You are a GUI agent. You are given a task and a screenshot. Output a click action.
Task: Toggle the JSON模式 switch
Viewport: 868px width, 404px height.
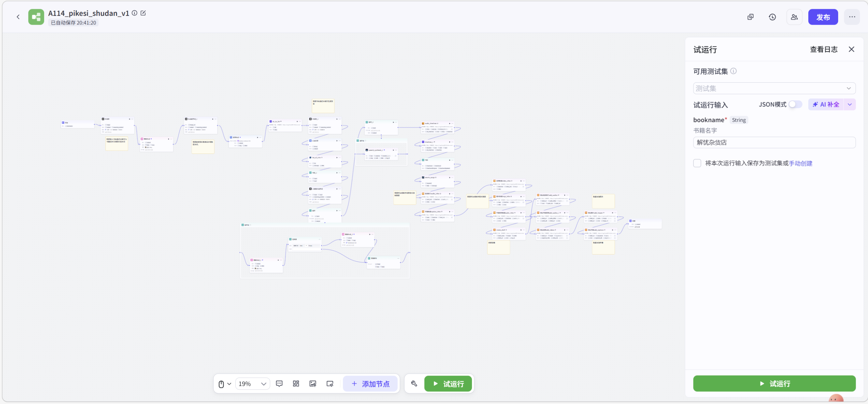click(x=795, y=104)
